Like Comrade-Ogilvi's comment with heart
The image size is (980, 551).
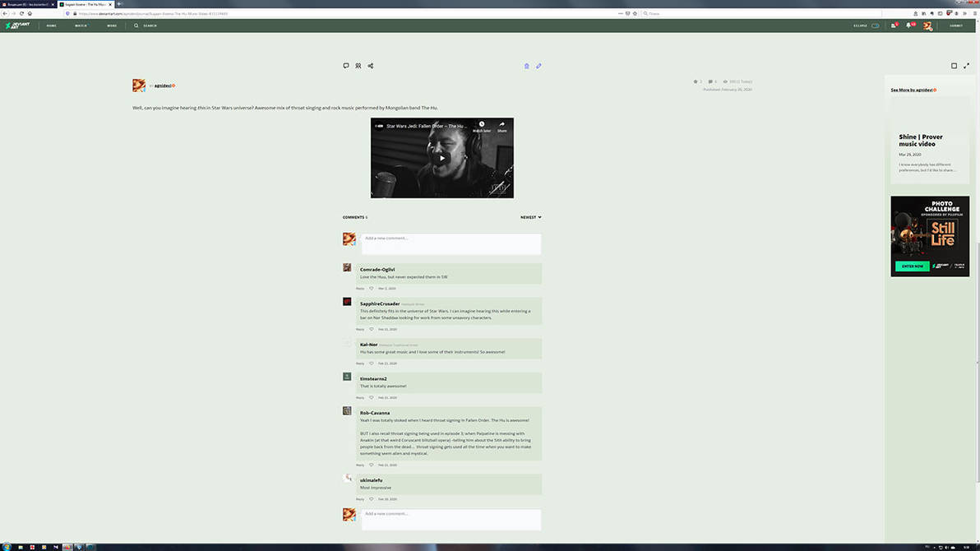coord(372,289)
